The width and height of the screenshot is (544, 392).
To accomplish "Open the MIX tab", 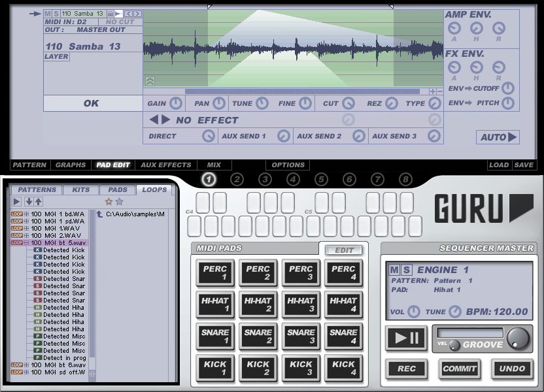I will tap(214, 165).
